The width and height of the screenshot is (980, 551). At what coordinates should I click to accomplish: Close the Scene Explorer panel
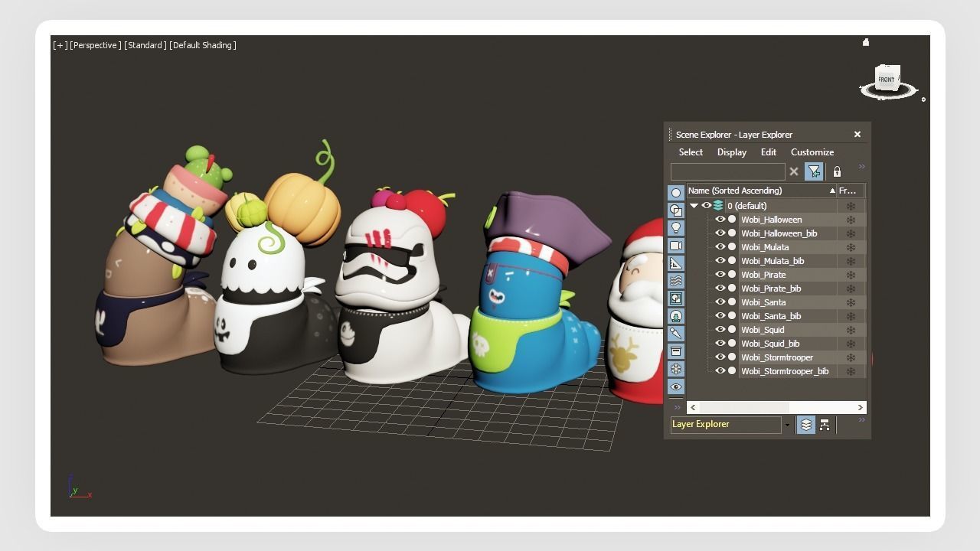[857, 135]
